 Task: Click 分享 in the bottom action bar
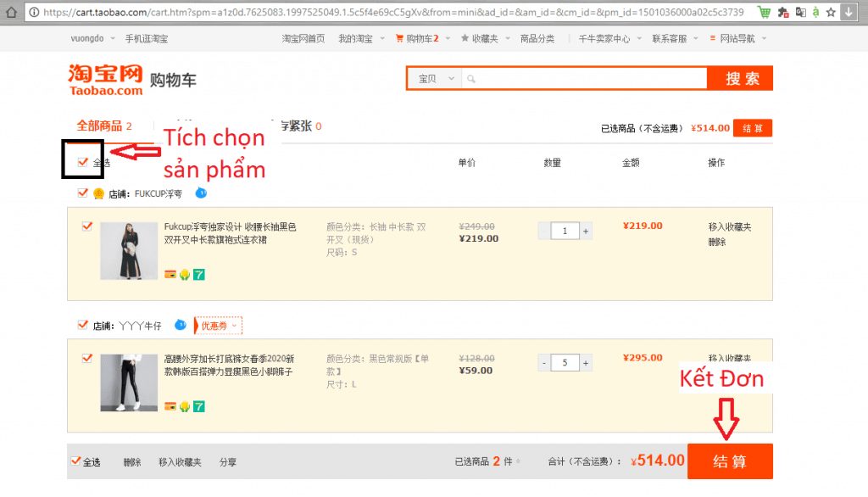coord(227,461)
